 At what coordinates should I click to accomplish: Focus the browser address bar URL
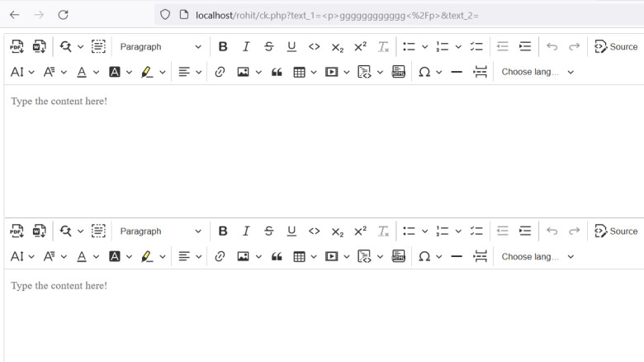(x=337, y=16)
